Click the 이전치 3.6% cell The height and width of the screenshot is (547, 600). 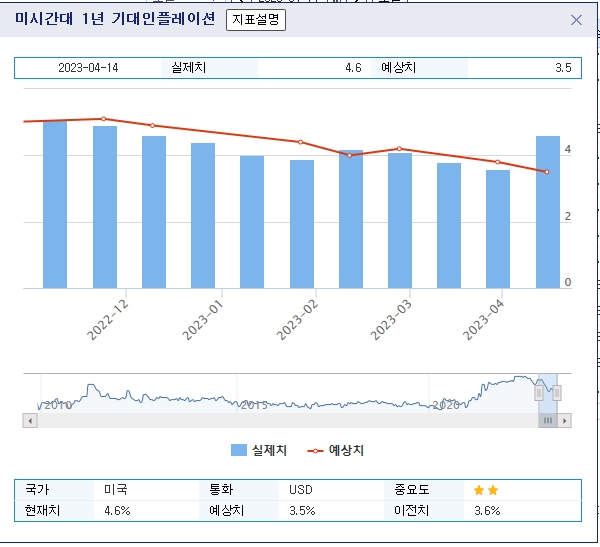coord(487,511)
